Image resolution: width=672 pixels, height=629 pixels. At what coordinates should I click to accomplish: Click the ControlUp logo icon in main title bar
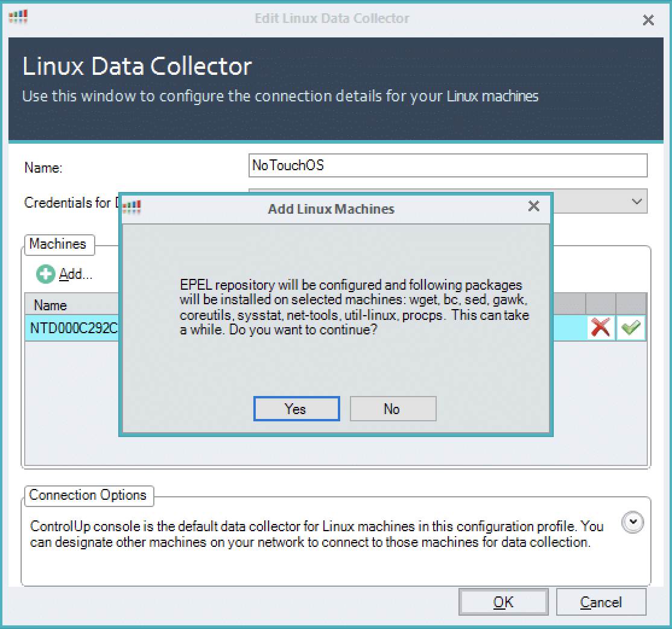(x=18, y=17)
